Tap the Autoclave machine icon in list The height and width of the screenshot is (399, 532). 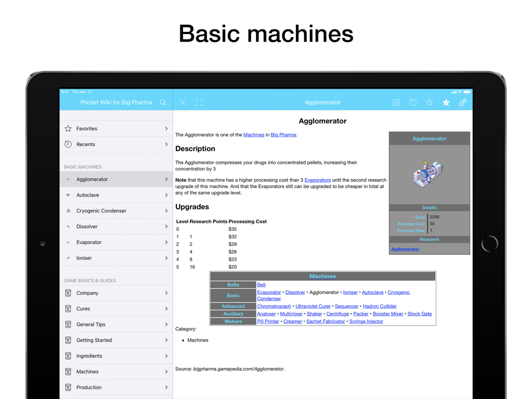[x=68, y=195]
